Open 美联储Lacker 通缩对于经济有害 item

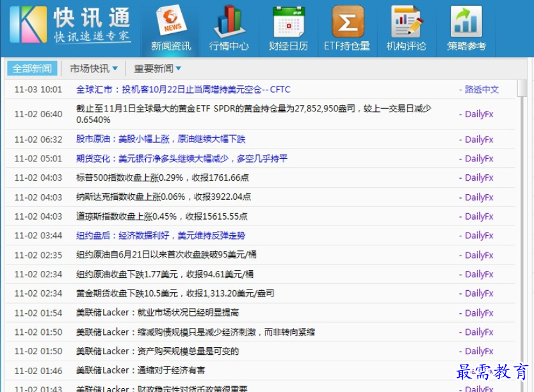pos(140,370)
